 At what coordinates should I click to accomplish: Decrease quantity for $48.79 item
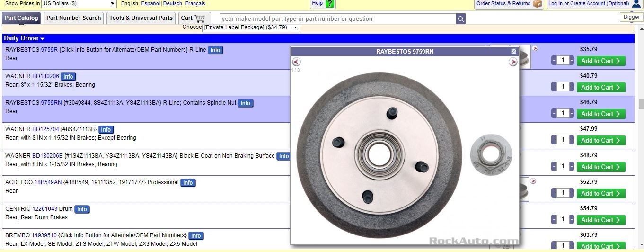point(554,167)
